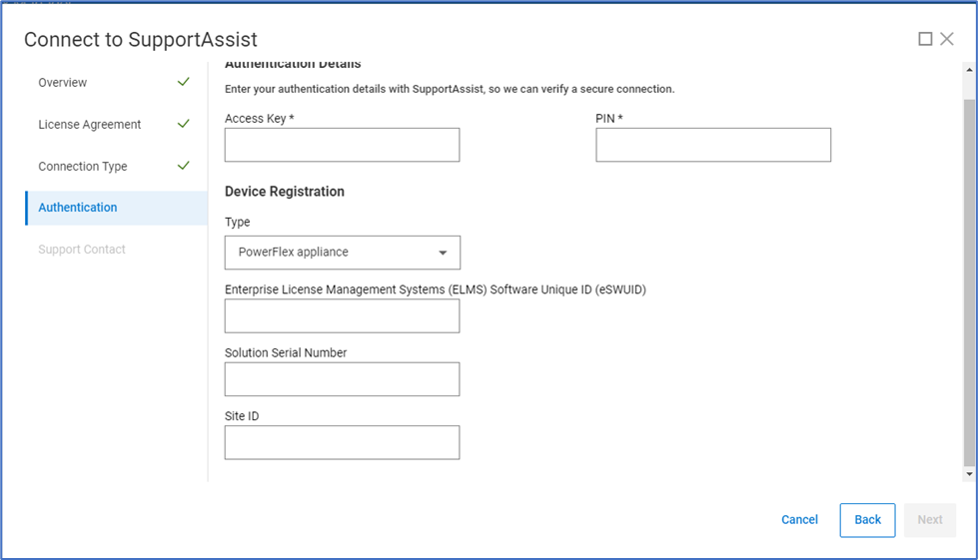
Task: Focus the Site ID field
Action: 342,442
